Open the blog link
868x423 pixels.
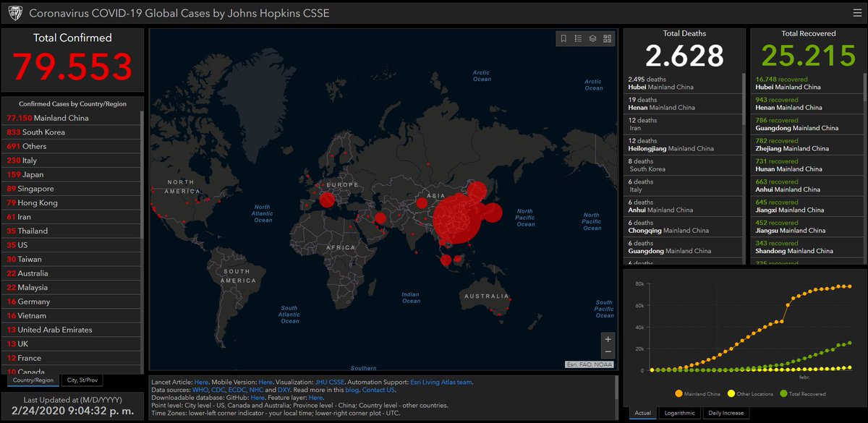point(352,390)
